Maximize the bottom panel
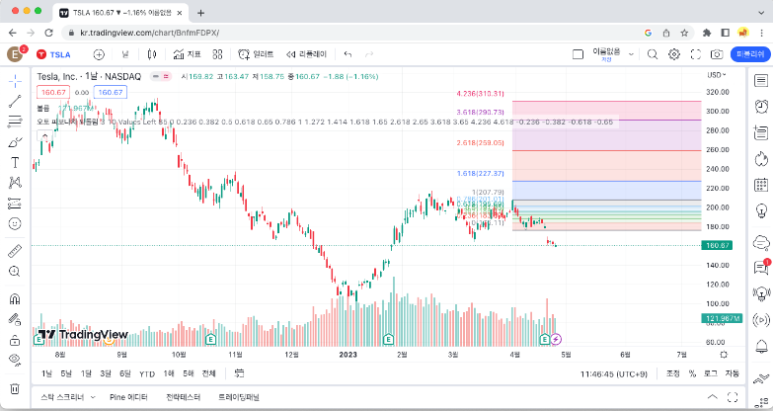 click(x=733, y=397)
